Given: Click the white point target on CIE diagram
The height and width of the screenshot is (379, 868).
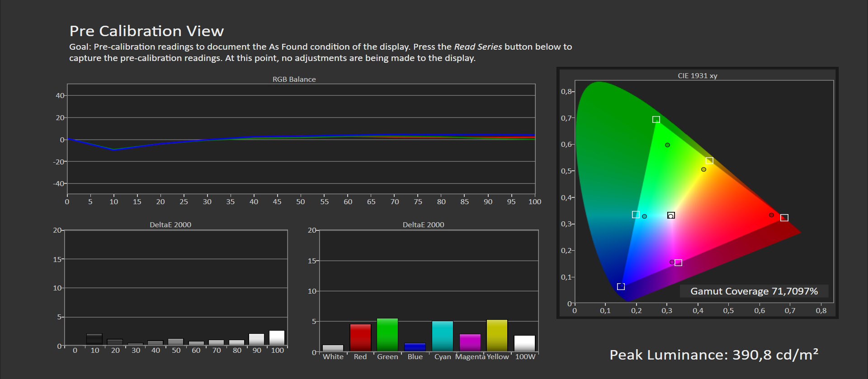Looking at the screenshot, I should coord(671,215).
